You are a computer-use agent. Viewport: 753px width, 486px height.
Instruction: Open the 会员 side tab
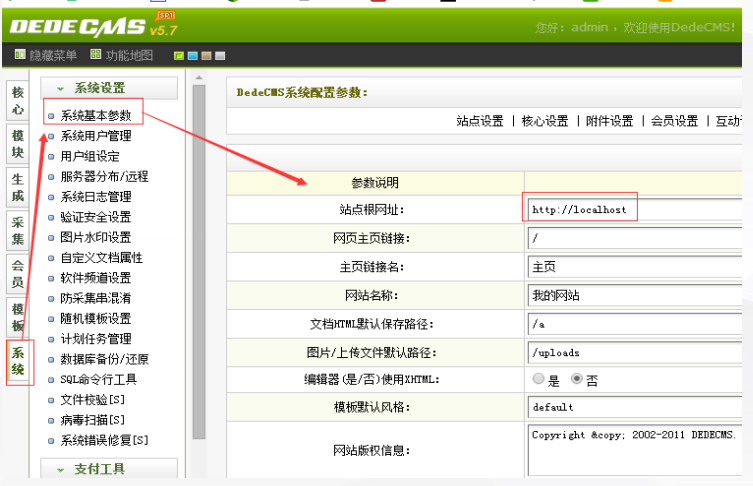click(x=18, y=274)
